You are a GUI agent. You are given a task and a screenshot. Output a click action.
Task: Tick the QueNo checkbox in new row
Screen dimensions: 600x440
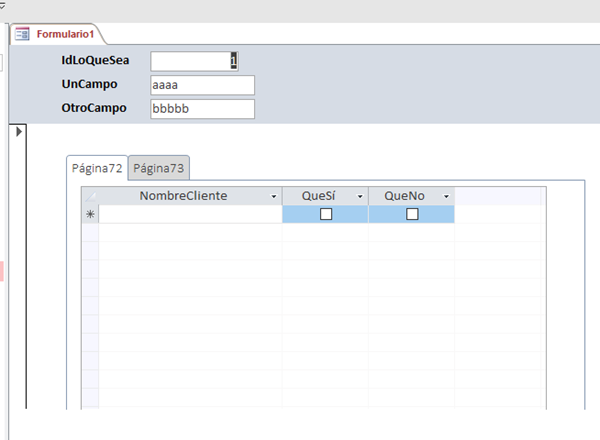click(x=411, y=214)
